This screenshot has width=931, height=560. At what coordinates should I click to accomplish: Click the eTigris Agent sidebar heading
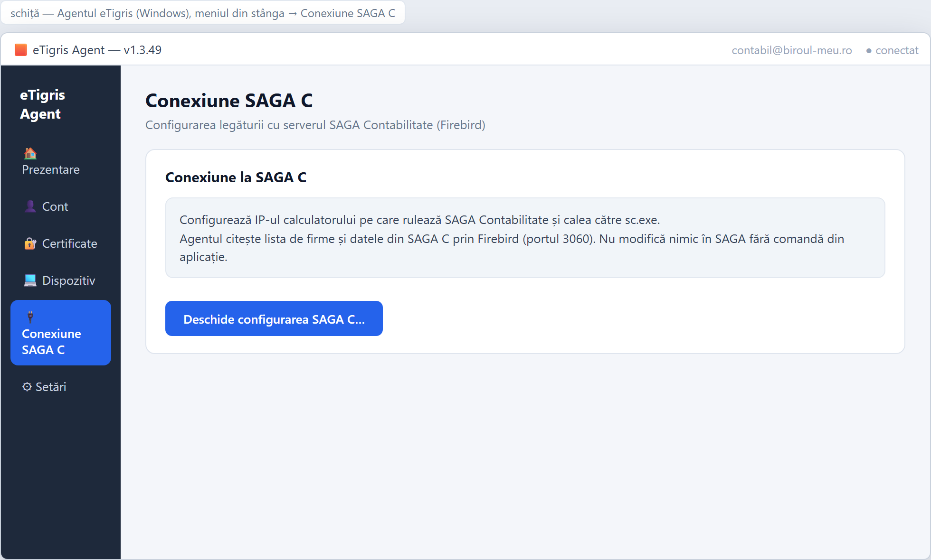43,104
